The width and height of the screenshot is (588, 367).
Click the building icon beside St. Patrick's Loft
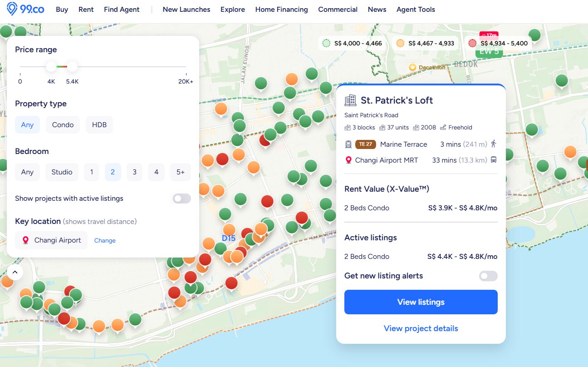click(350, 100)
